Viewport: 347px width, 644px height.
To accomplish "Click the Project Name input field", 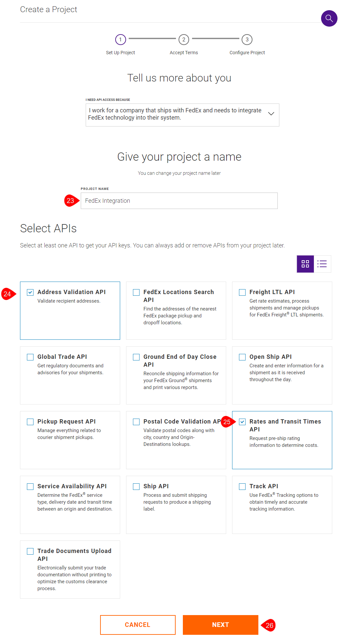I will click(179, 201).
